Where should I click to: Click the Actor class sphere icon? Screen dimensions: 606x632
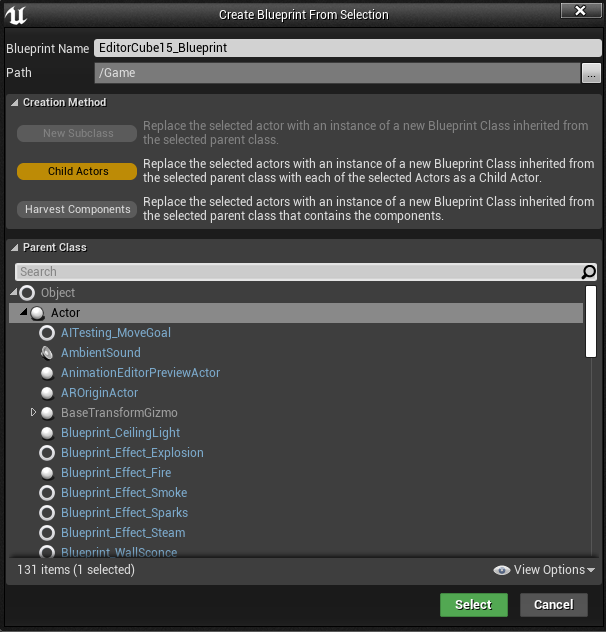(x=37, y=313)
